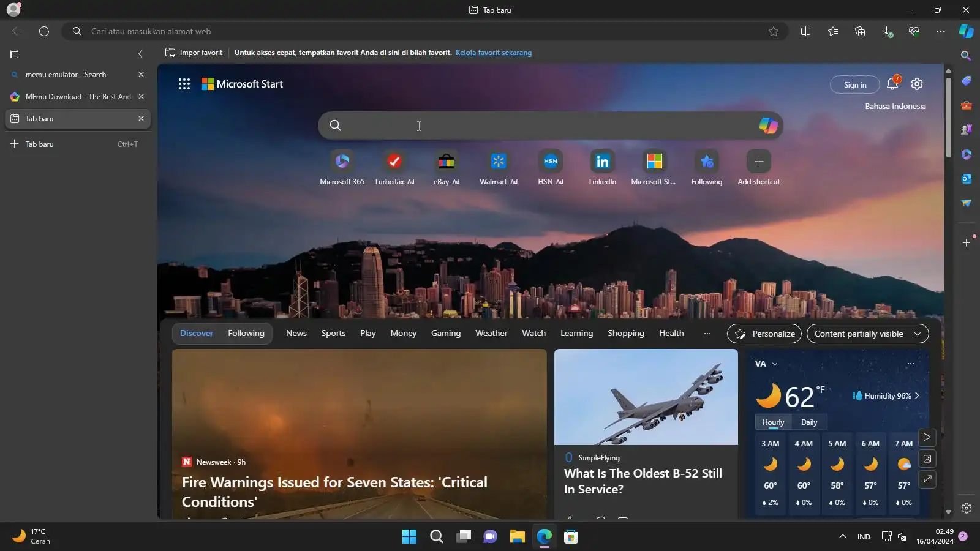This screenshot has width=980, height=551.
Task: Expand the VA location dropdown
Action: 775,364
